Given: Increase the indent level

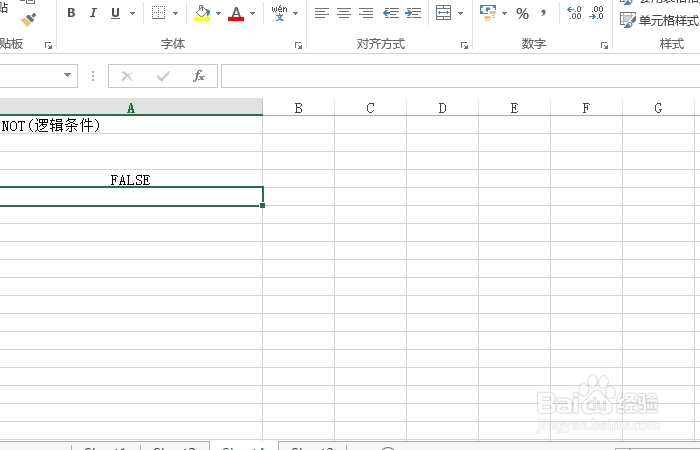Looking at the screenshot, I should (413, 13).
